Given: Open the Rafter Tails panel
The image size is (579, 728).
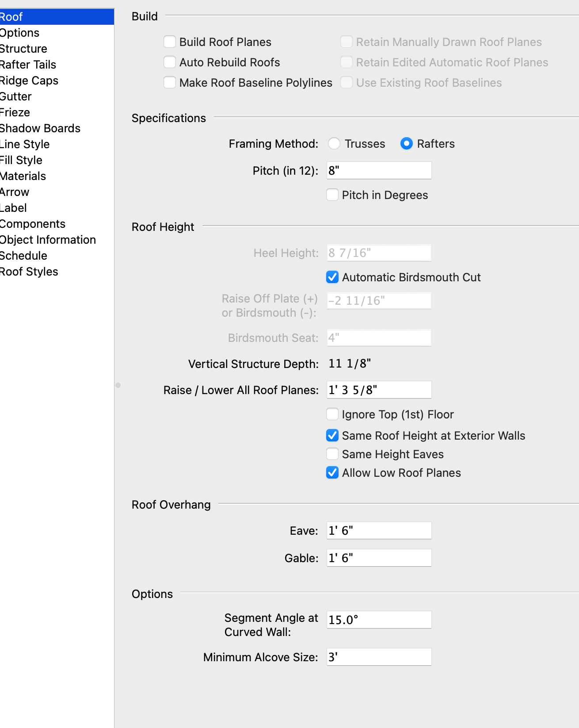Looking at the screenshot, I should 28,65.
